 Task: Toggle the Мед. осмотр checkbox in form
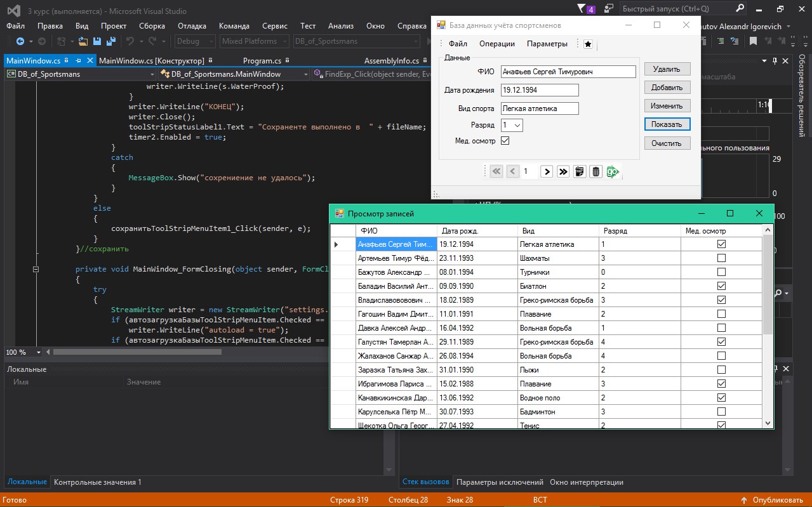[x=505, y=141]
